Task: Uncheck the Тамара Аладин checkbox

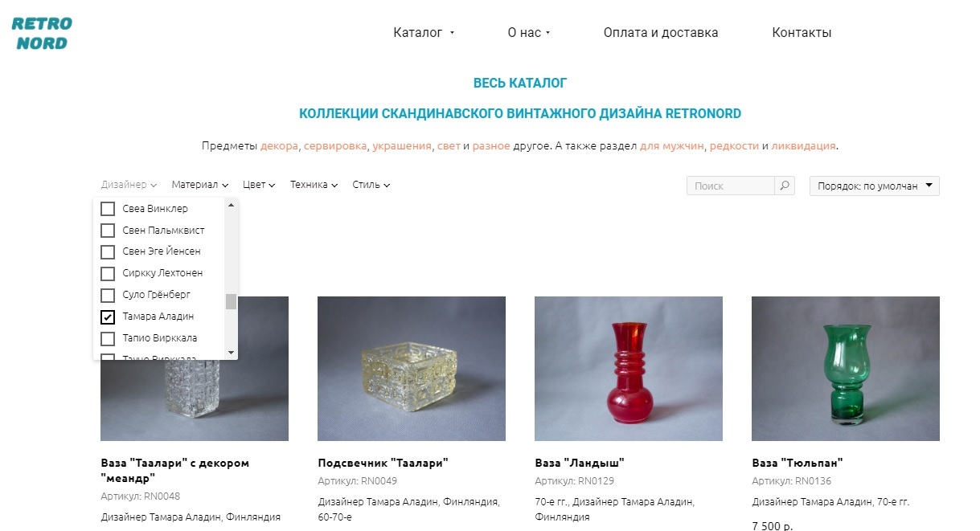Action: pos(108,317)
